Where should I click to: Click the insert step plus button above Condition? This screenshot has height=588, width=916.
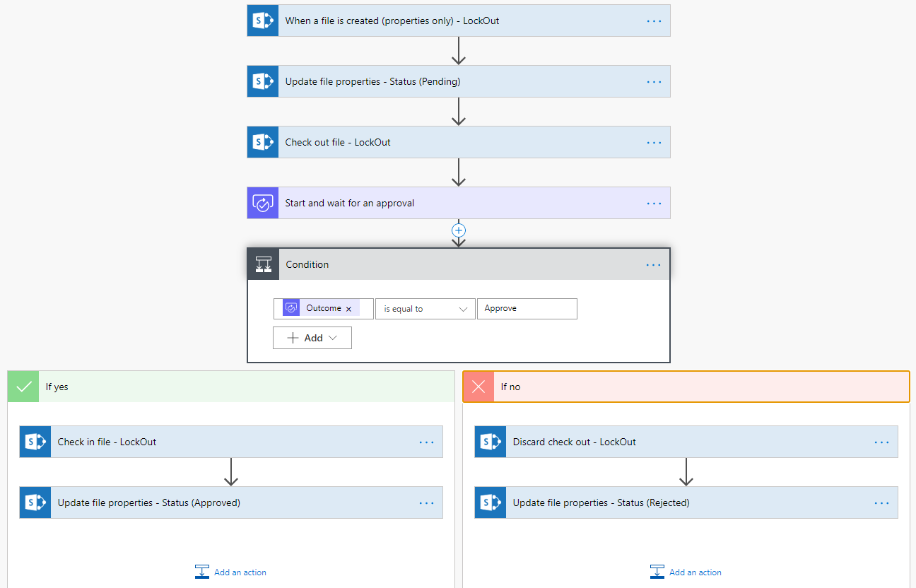(x=459, y=230)
